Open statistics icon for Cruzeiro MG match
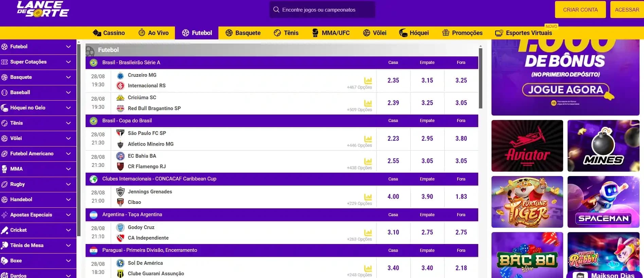644x278 pixels. point(368,81)
